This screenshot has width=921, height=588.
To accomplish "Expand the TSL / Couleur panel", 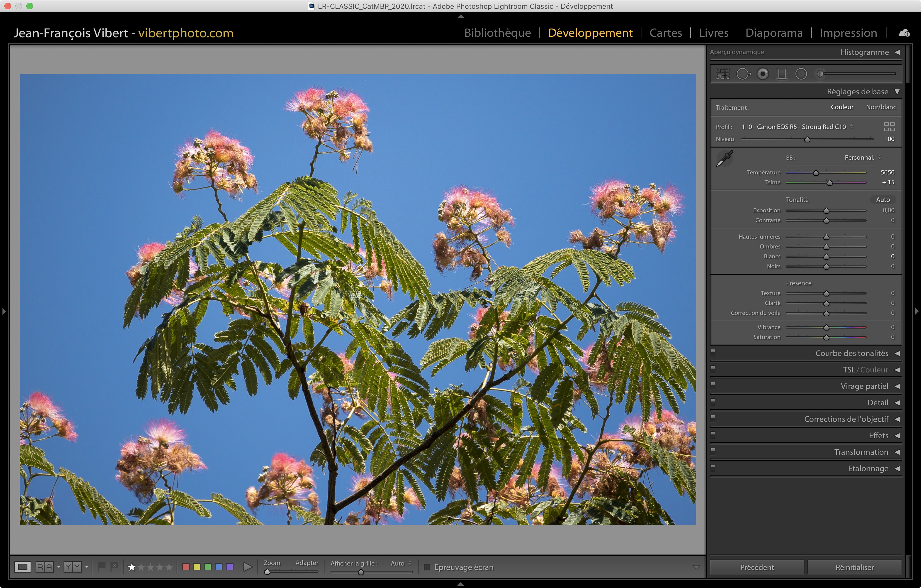I will [x=897, y=370].
